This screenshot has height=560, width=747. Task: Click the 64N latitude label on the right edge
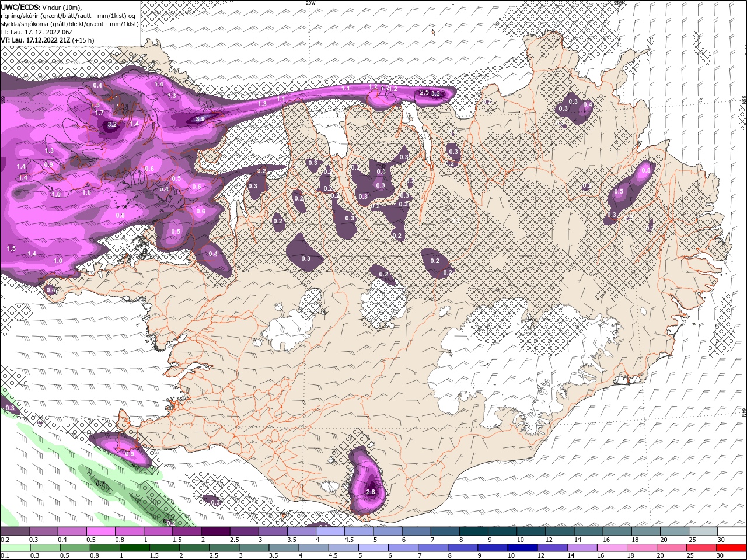click(x=744, y=411)
